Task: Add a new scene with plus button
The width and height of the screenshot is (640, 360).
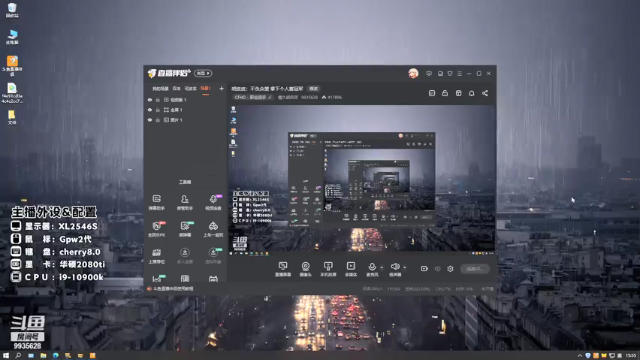Action: [221, 89]
